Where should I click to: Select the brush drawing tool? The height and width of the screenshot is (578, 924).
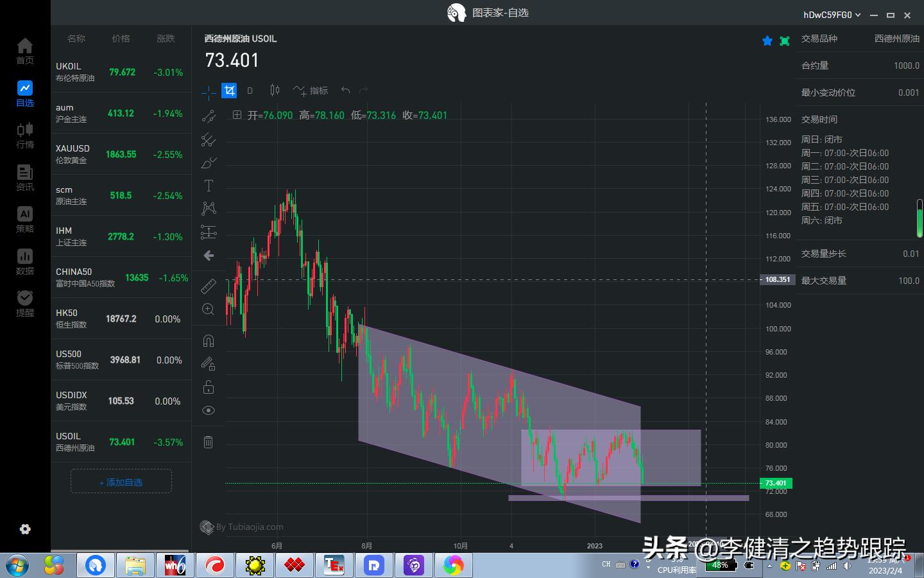209,162
